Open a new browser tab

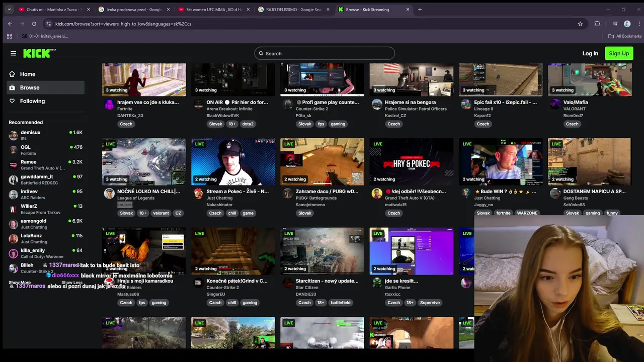(x=420, y=9)
